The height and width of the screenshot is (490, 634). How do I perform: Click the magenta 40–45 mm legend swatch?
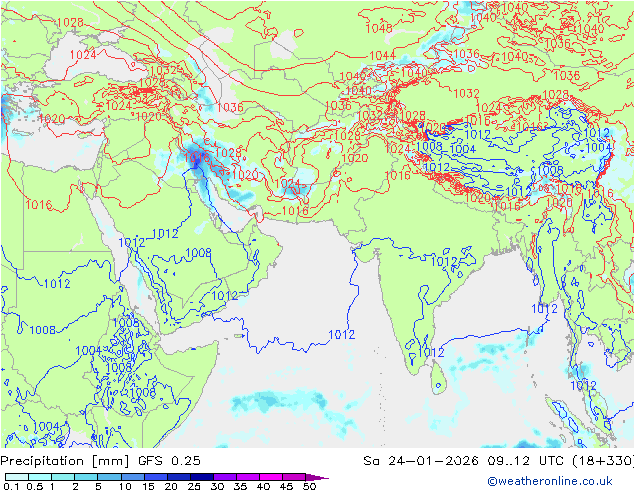[x=271, y=477]
